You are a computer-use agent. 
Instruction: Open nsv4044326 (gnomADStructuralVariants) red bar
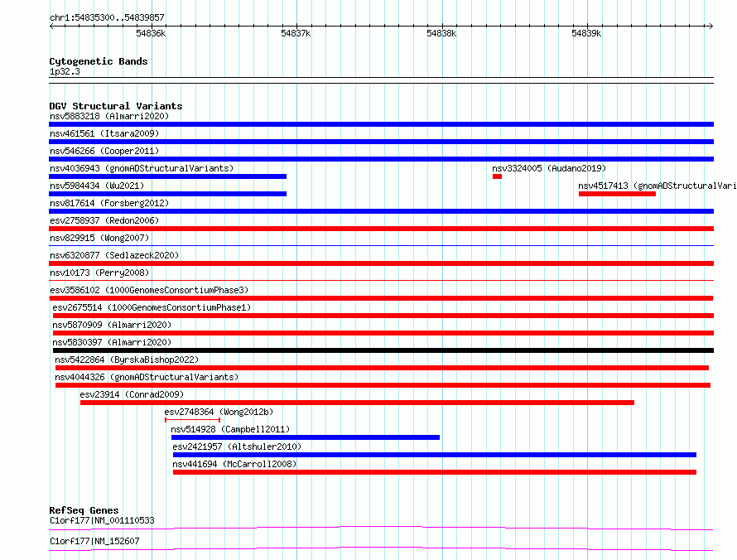[x=383, y=385]
